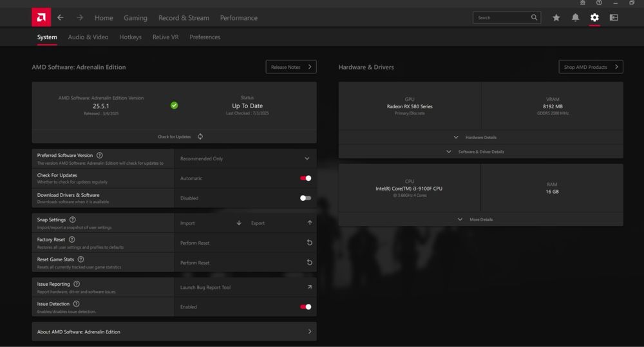
Task: Open Recommended Only version dropdown
Action: (x=245, y=158)
